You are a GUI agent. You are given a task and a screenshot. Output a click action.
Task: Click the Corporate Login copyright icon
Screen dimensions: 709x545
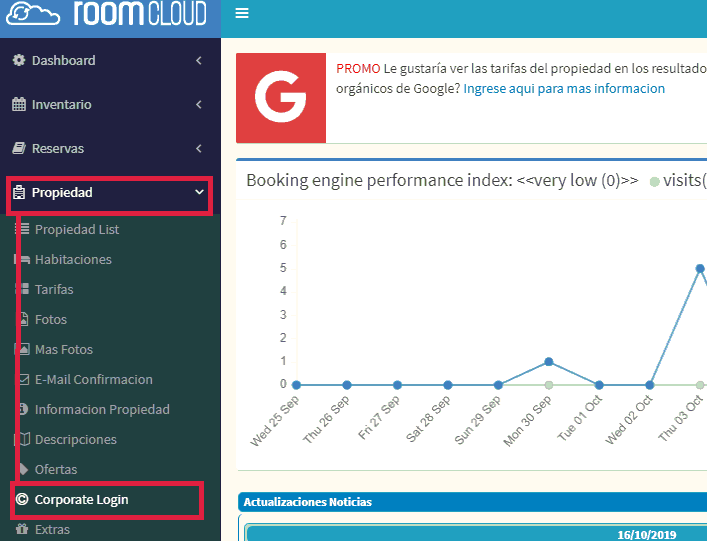pyautogui.click(x=22, y=499)
